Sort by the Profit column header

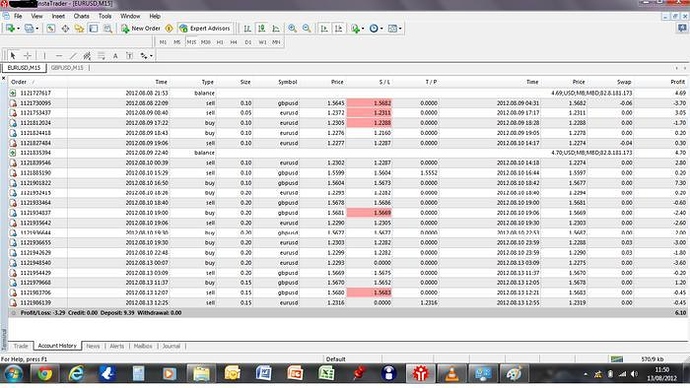pyautogui.click(x=678, y=82)
